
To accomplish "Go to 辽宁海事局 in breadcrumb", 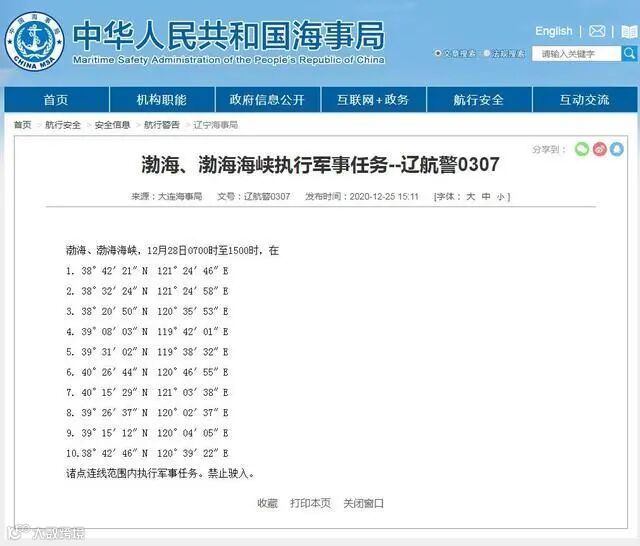I will pos(216,124).
